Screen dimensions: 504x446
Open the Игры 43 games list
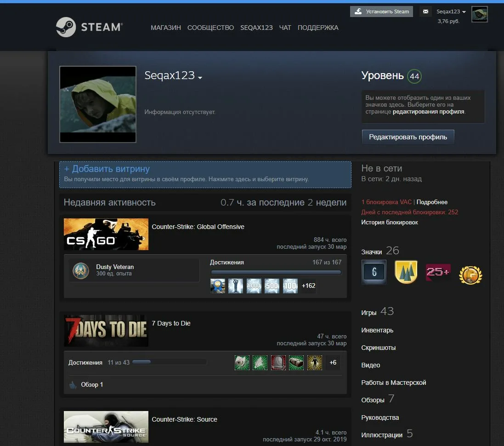pyautogui.click(x=377, y=311)
